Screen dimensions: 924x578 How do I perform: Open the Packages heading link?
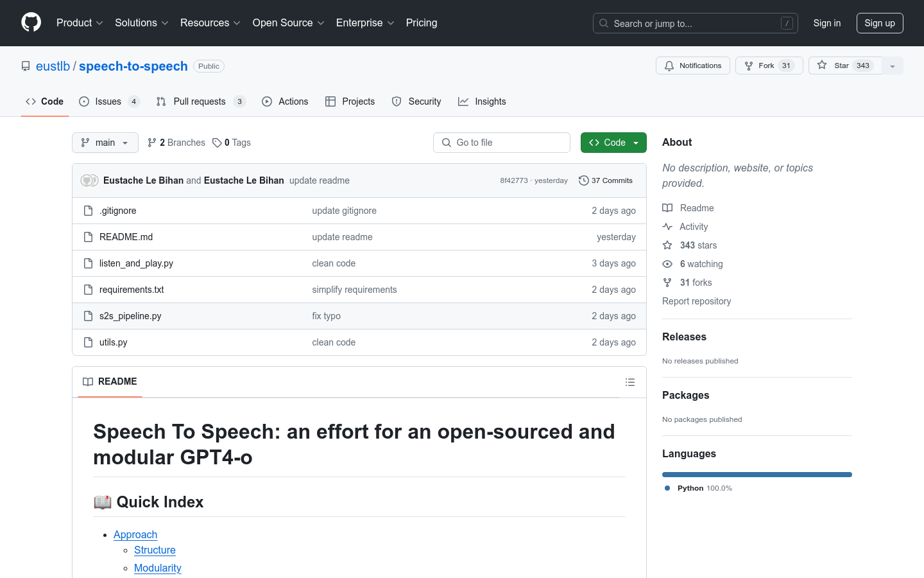(686, 395)
